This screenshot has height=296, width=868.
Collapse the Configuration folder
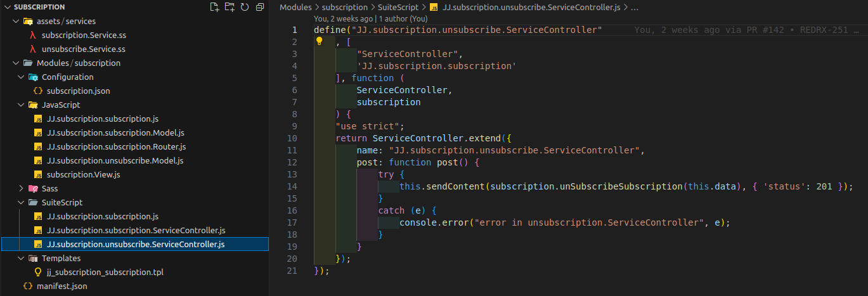pyautogui.click(x=21, y=77)
